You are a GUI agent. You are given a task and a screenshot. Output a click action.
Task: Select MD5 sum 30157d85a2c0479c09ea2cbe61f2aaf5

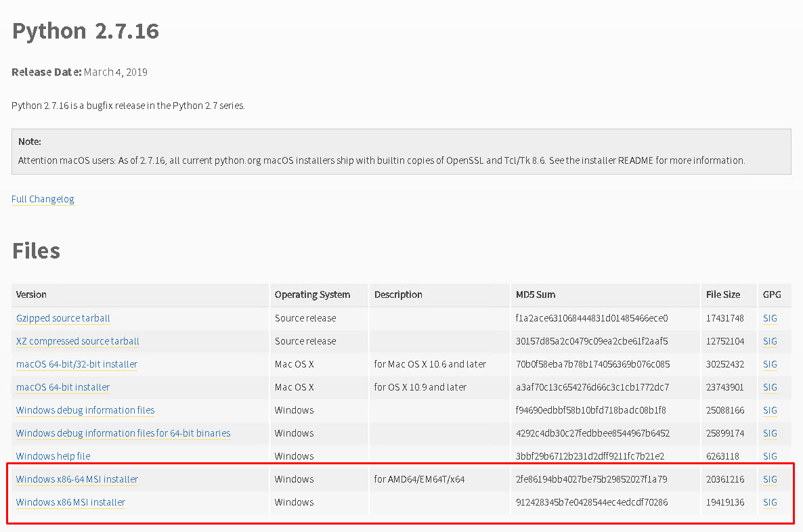[x=592, y=341]
